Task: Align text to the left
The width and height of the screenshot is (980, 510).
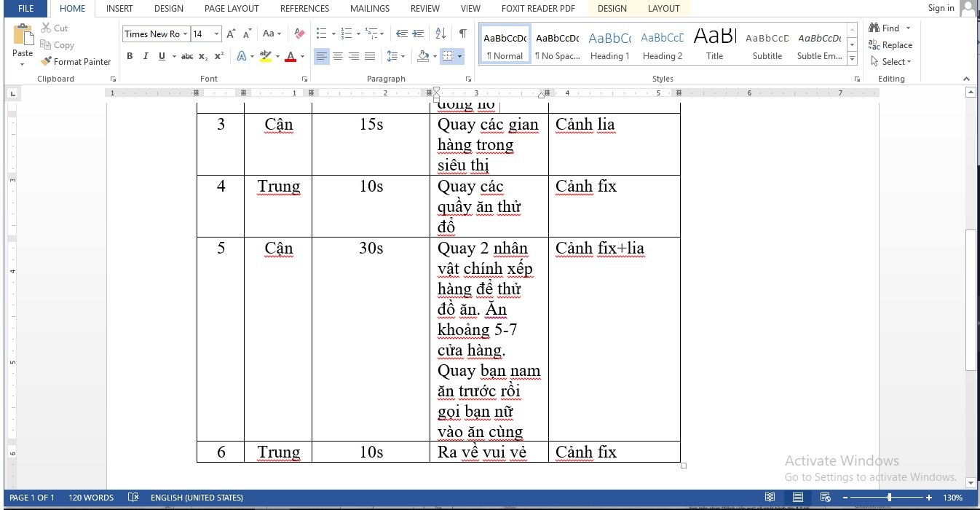Action: tap(321, 56)
